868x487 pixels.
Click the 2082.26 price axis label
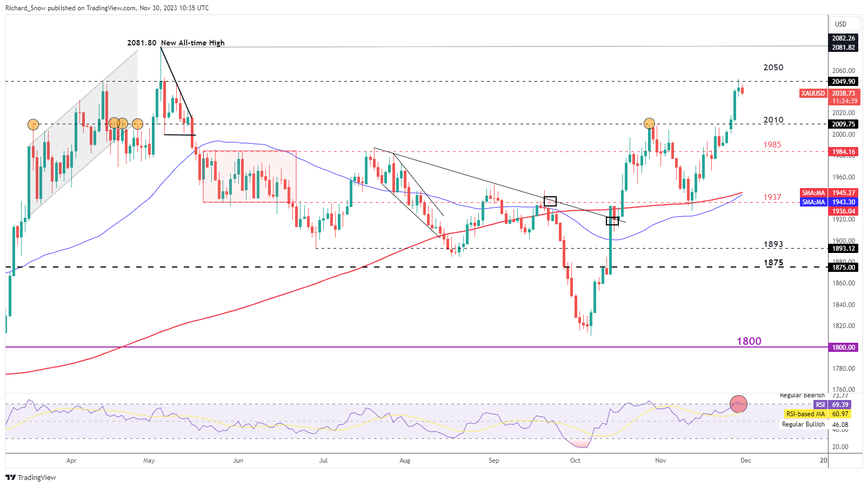pos(843,38)
